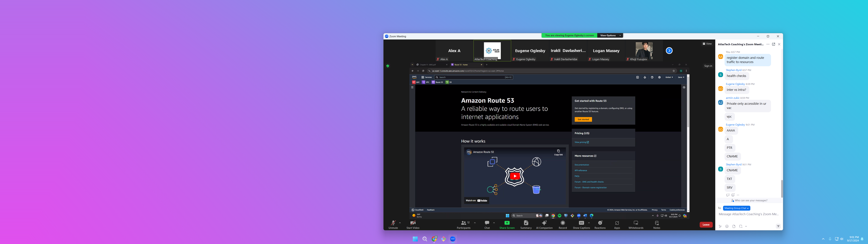Click the Apps icon in toolbar
Screen dimensions: 868x244
click(617, 223)
